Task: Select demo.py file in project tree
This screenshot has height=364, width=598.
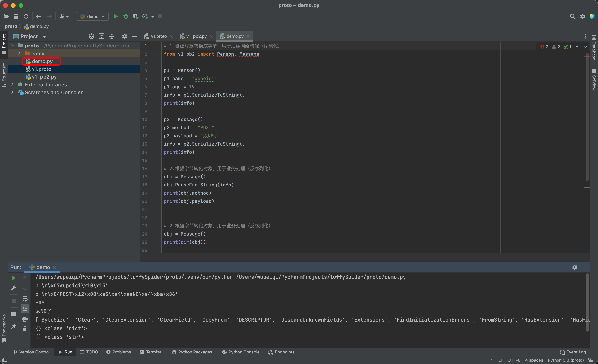Action: [x=43, y=61]
